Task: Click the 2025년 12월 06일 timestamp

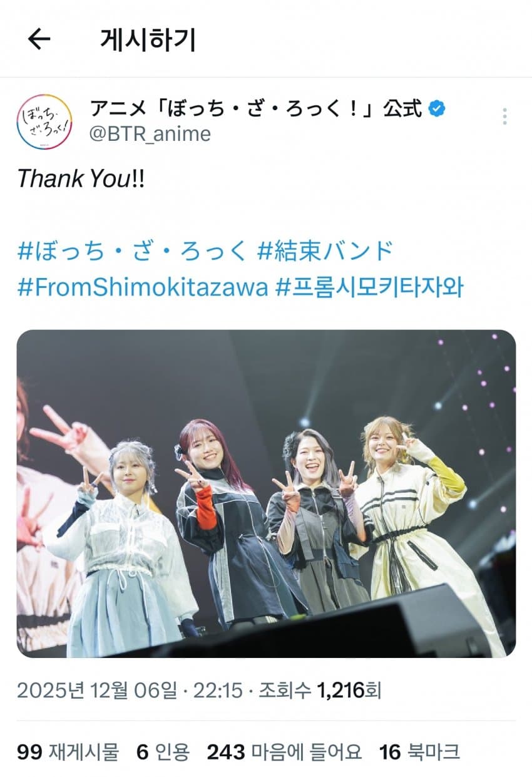Action: tap(99, 691)
